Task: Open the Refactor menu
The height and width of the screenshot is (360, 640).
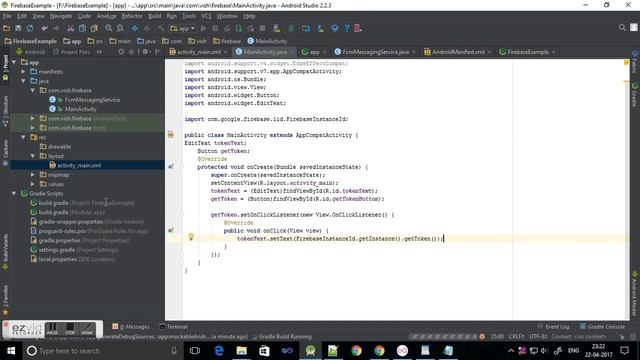Action: [132, 16]
